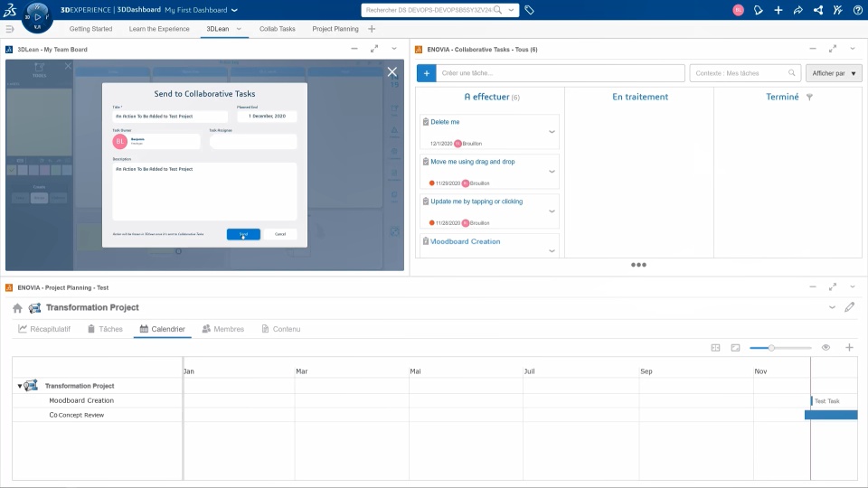This screenshot has height=488, width=868.
Task: Click the share arrow icon in top bar
Action: click(x=797, y=10)
